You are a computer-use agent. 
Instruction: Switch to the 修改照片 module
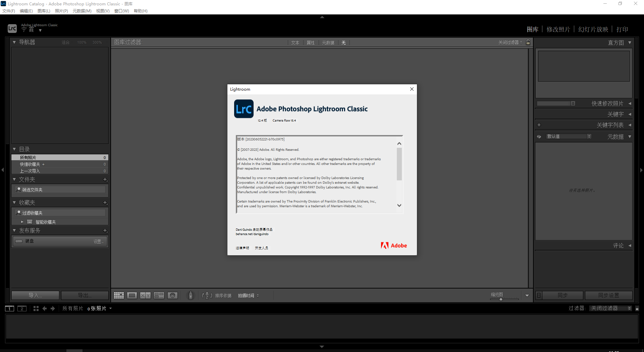[558, 29]
